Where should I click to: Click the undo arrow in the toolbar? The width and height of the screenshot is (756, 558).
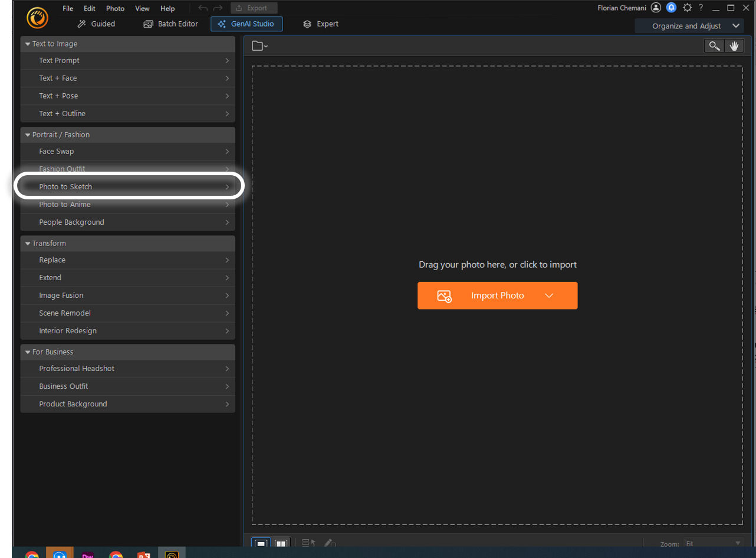coord(202,8)
